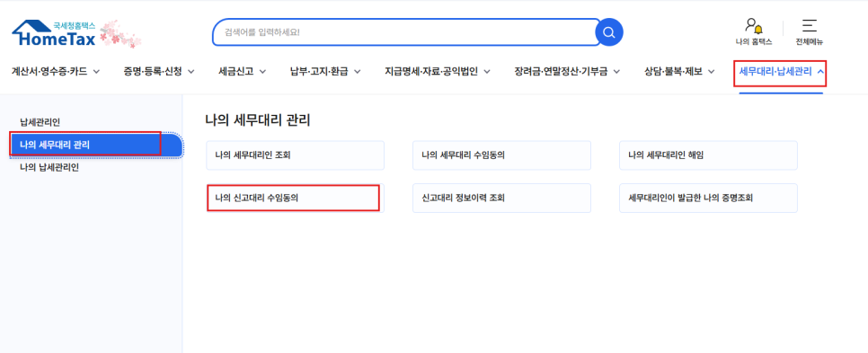
Task: Select 나의 납세관리인 in the side menu
Action: point(49,168)
